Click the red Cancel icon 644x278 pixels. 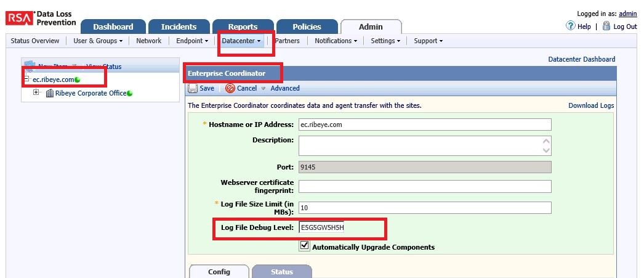230,89
